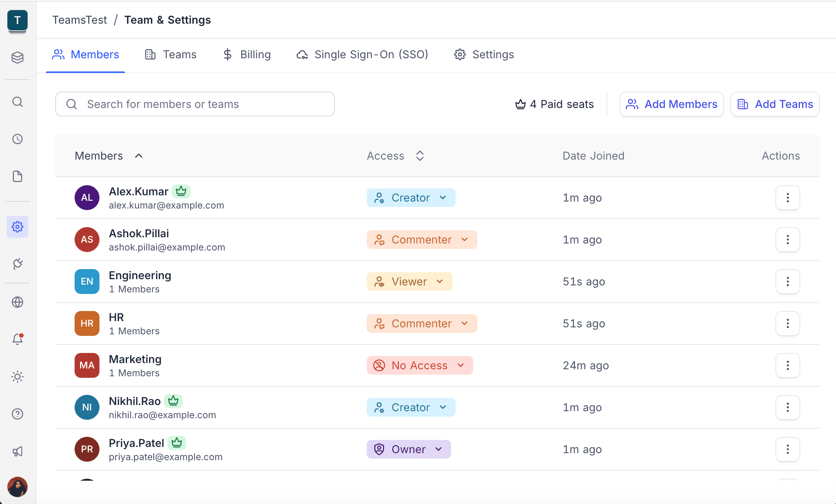Click the Add Members button
This screenshot has height=504, width=836.
672,104
